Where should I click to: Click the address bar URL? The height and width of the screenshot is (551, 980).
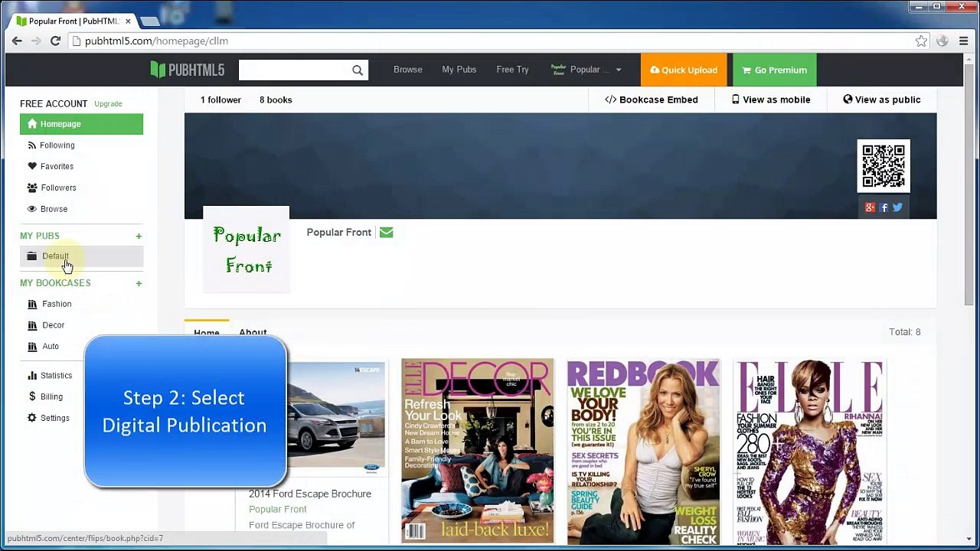(x=157, y=41)
